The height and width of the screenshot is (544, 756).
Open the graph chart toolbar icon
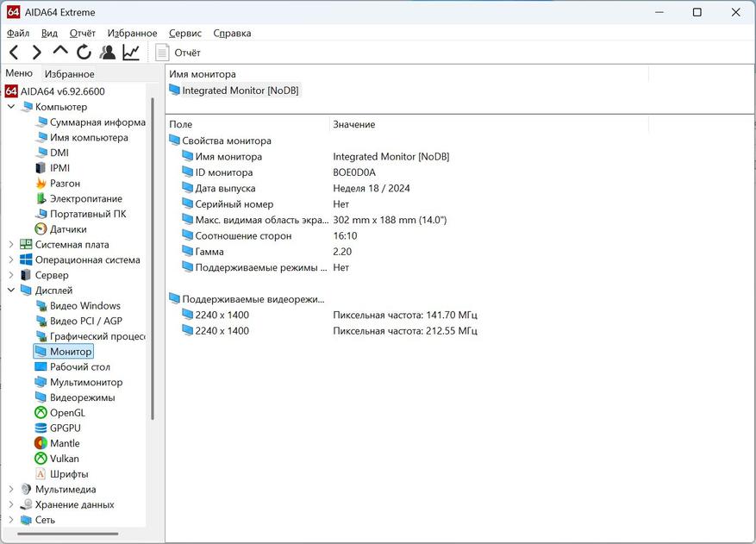tap(131, 53)
